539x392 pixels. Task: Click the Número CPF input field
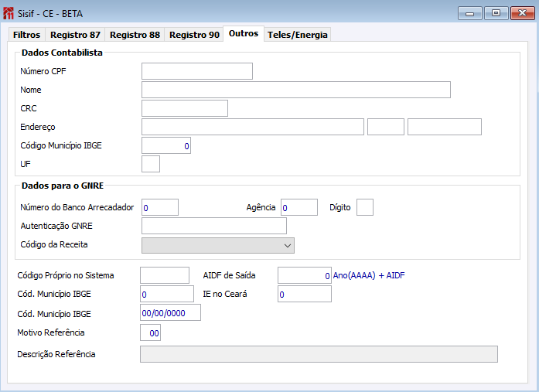click(197, 71)
